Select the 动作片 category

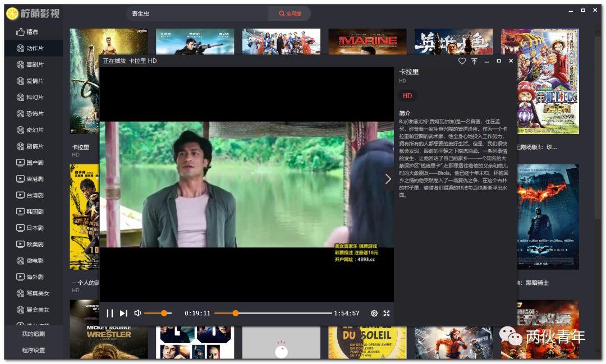(x=33, y=48)
